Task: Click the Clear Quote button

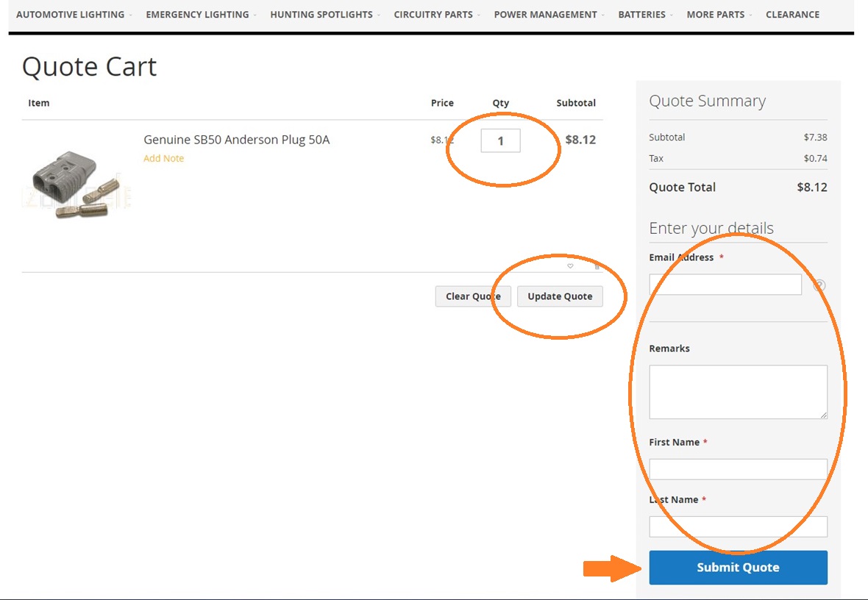Action: coord(473,296)
